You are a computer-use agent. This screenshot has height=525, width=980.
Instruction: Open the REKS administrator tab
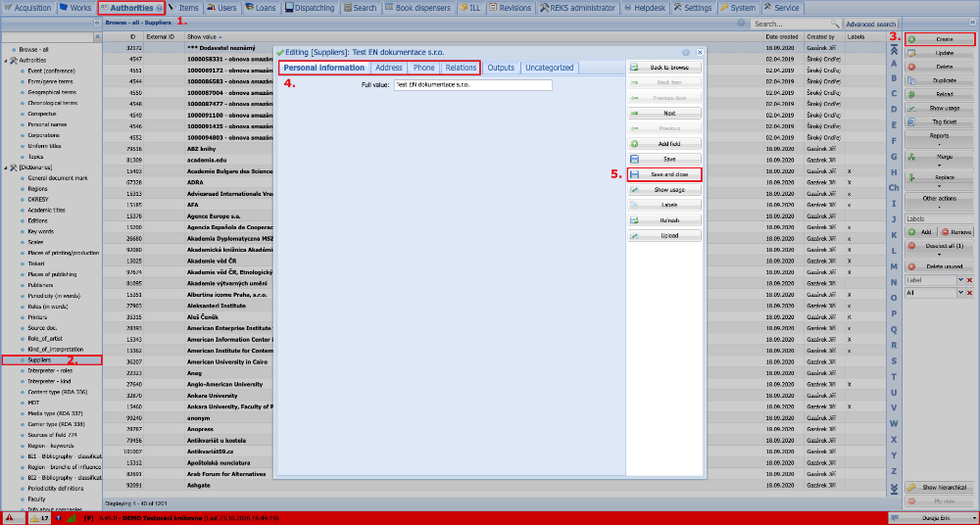pyautogui.click(x=577, y=8)
